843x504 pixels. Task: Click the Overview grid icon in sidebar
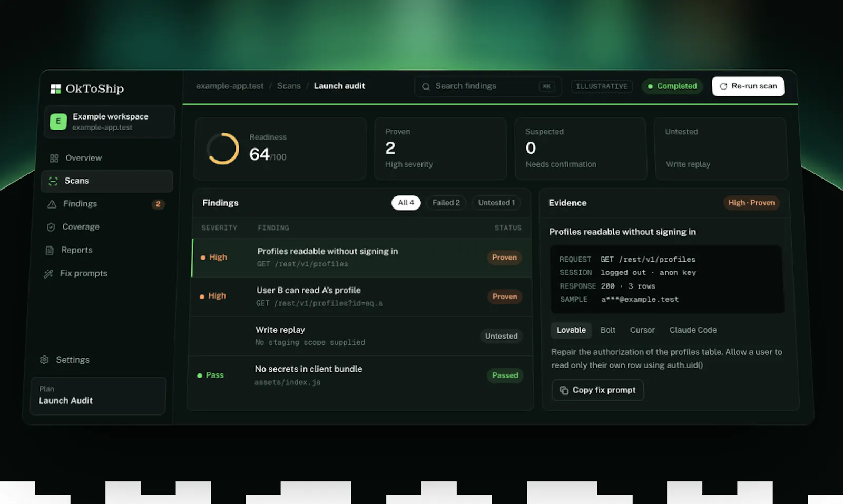tap(54, 159)
